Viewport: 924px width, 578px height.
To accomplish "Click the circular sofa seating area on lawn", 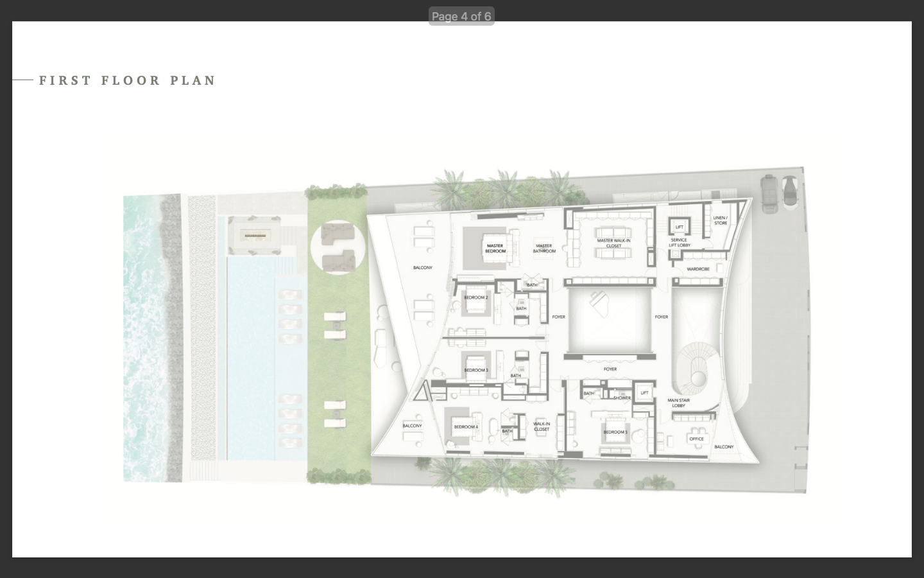I will tap(338, 246).
